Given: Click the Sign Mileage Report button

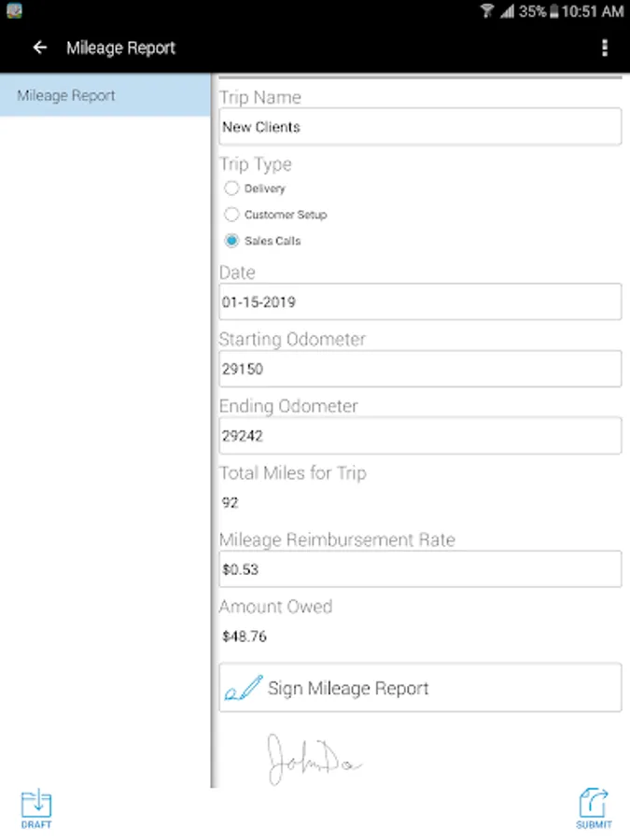Looking at the screenshot, I should (420, 688).
